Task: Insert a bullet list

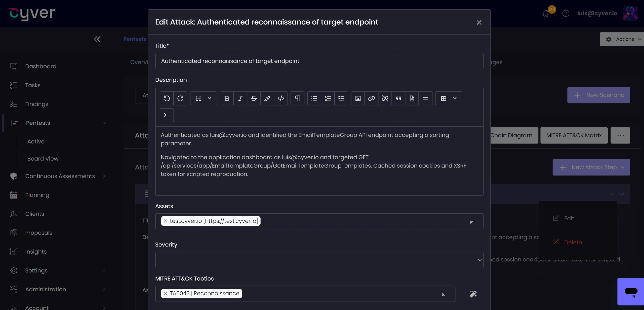Action: tap(314, 98)
